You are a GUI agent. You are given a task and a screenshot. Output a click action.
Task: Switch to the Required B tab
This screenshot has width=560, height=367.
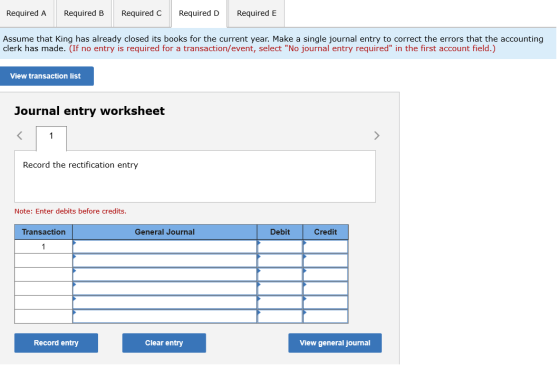click(84, 14)
